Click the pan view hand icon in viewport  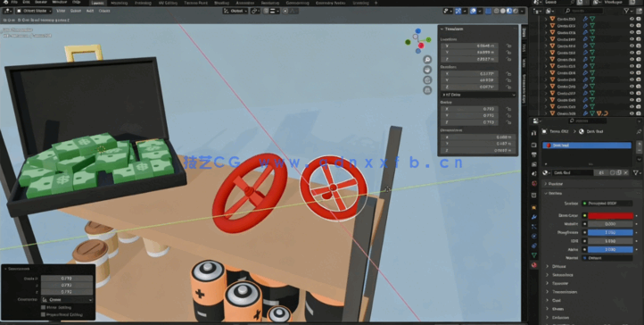coord(427,70)
